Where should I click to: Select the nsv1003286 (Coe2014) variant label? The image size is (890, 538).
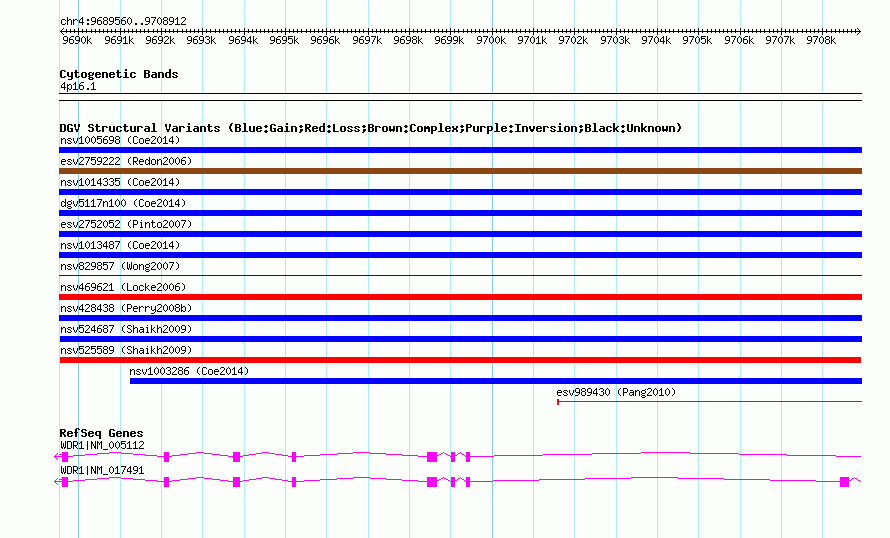pyautogui.click(x=189, y=371)
